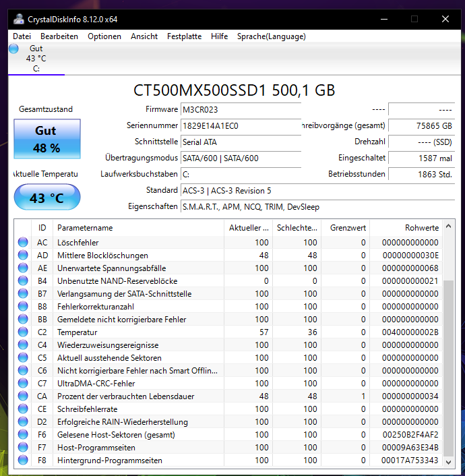
Task: Click the status orb for Fehlerkorrekturanzahl
Action: click(x=23, y=306)
